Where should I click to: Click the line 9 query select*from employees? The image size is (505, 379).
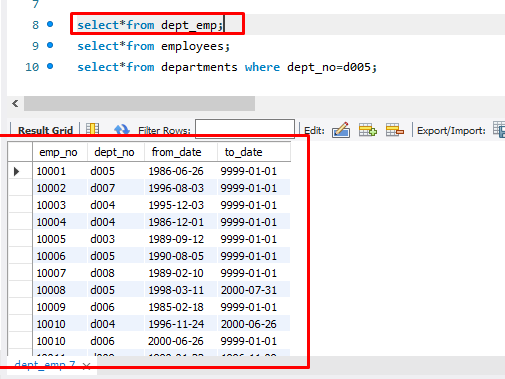[154, 46]
